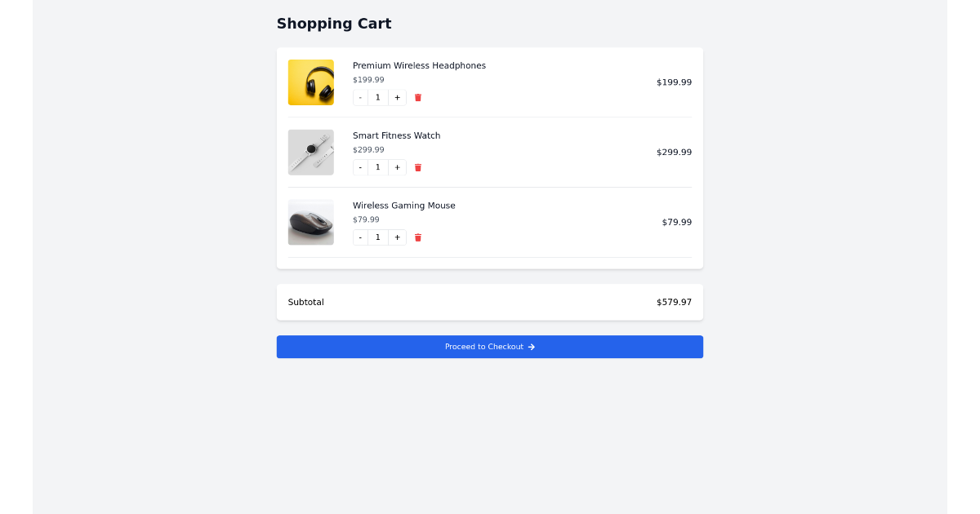The image size is (980, 514).
Task: Remove Smart Fitness Watch via trash icon
Action: [417, 167]
